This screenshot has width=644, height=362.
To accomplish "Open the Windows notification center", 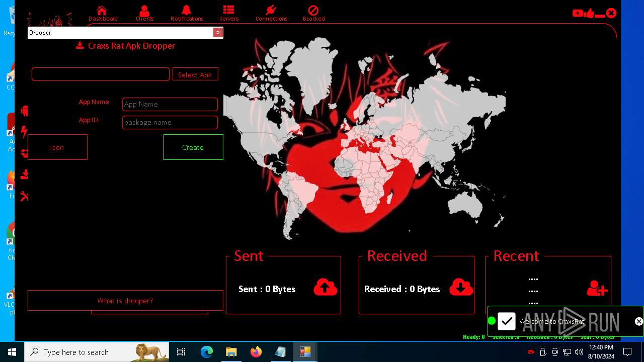I will click(627, 352).
